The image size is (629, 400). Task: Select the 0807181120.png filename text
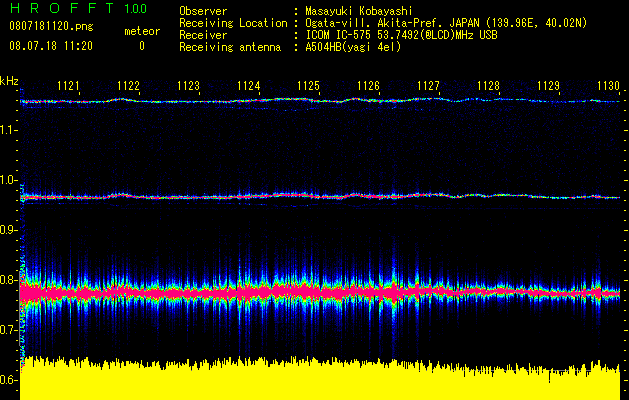[x=51, y=27]
